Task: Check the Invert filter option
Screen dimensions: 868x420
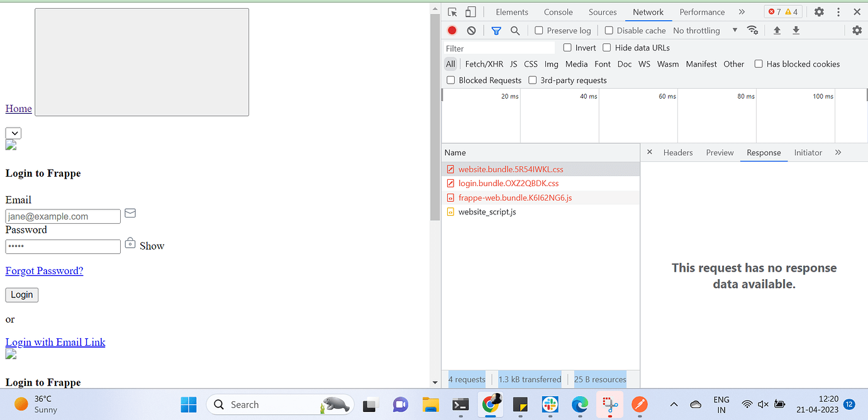Action: click(x=567, y=47)
